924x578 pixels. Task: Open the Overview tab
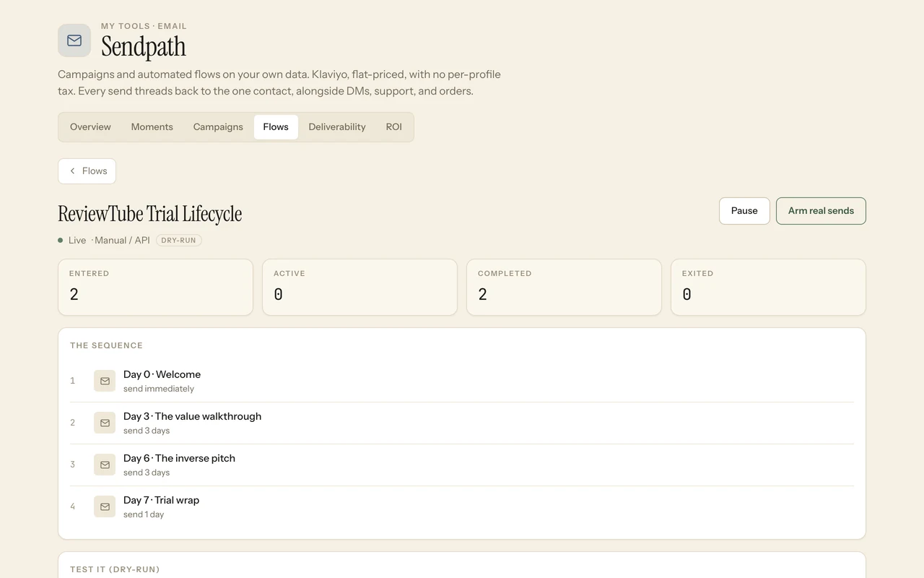coord(90,127)
